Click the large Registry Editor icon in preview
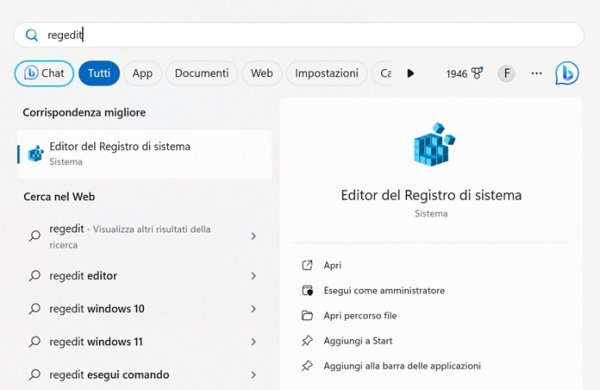The height and width of the screenshot is (390, 600). [434, 144]
